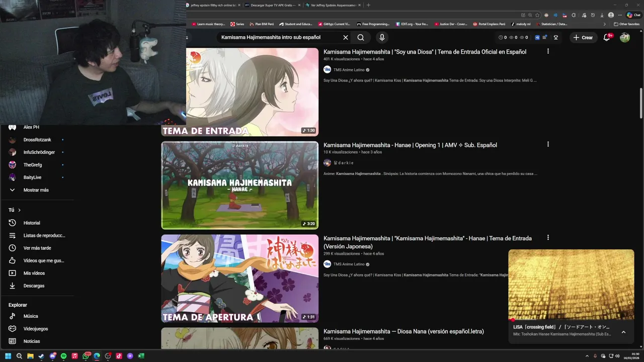Open Excel from the taskbar
The image size is (644, 362).
click(x=141, y=356)
